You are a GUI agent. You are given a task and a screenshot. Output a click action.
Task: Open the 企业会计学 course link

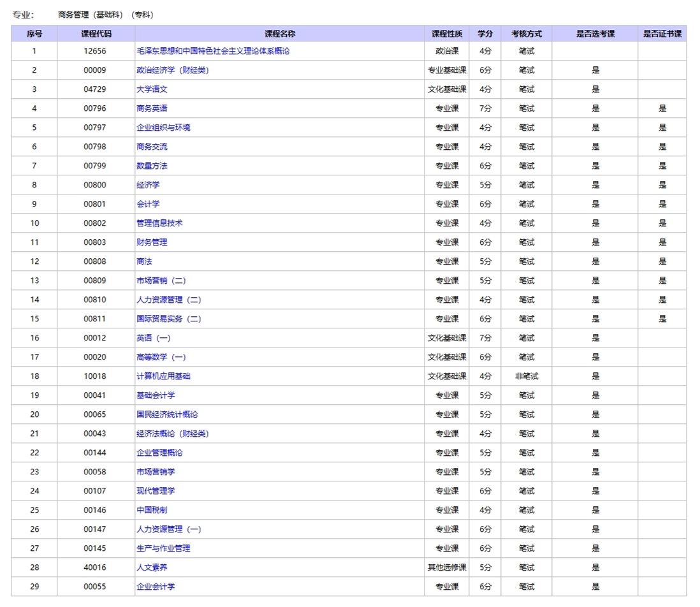pos(156,587)
